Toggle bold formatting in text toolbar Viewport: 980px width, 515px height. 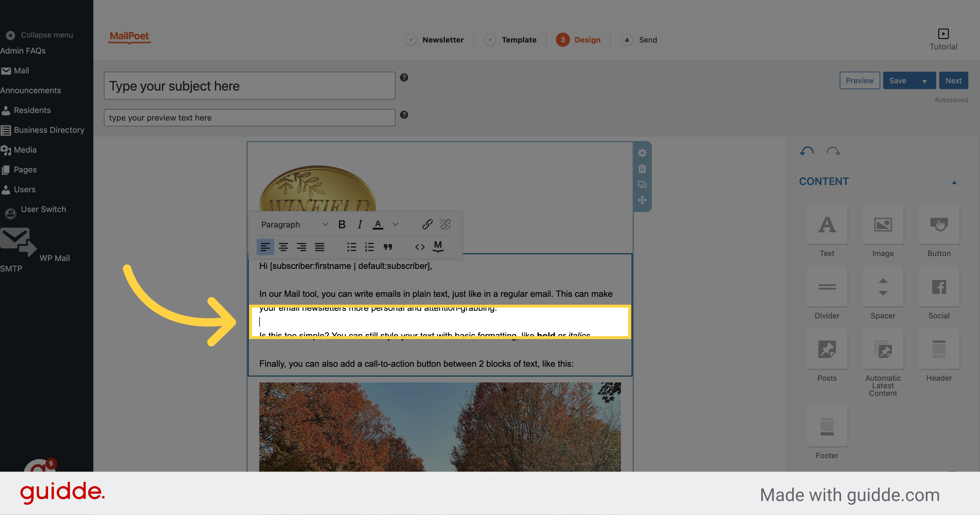[342, 225]
